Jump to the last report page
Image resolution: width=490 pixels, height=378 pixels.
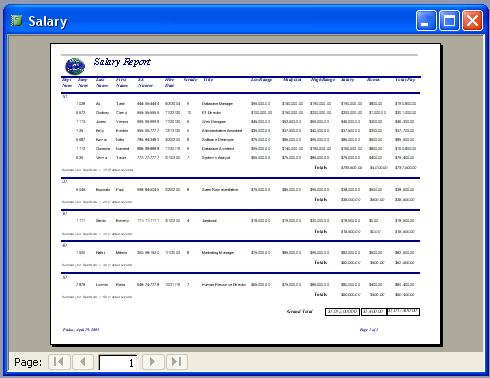coord(176,362)
